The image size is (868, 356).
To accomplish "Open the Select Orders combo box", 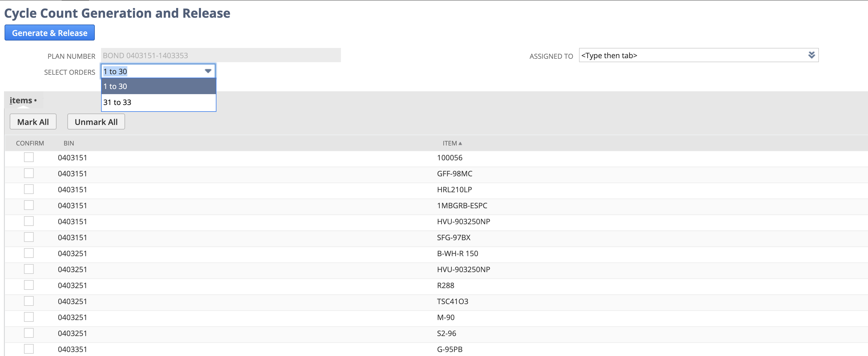I will click(152, 71).
